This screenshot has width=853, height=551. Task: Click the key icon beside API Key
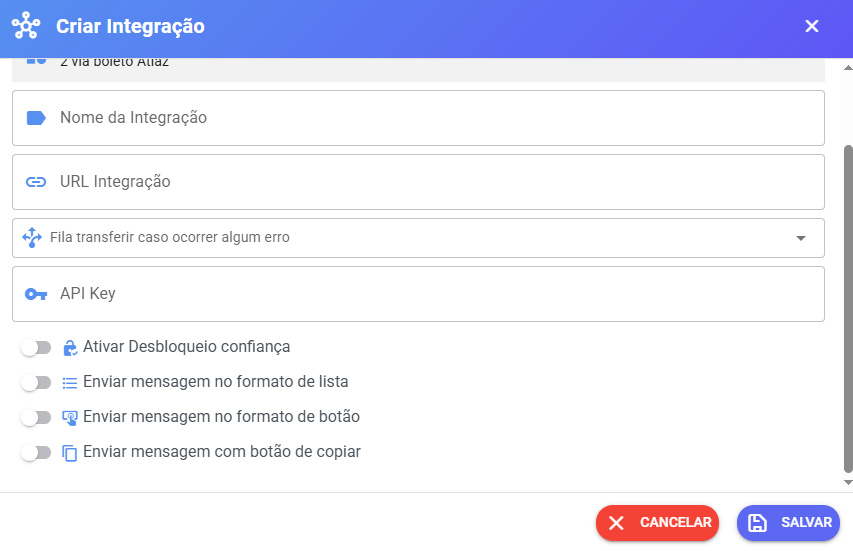[36, 294]
